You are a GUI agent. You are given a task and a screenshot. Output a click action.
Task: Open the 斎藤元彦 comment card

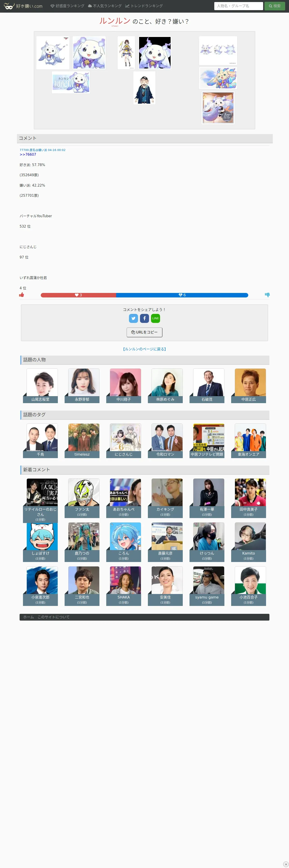coord(165,542)
